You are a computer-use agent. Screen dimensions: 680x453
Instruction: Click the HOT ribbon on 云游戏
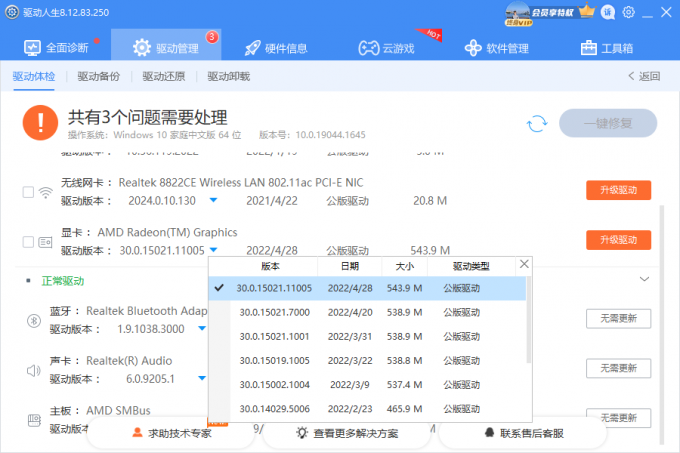click(430, 34)
